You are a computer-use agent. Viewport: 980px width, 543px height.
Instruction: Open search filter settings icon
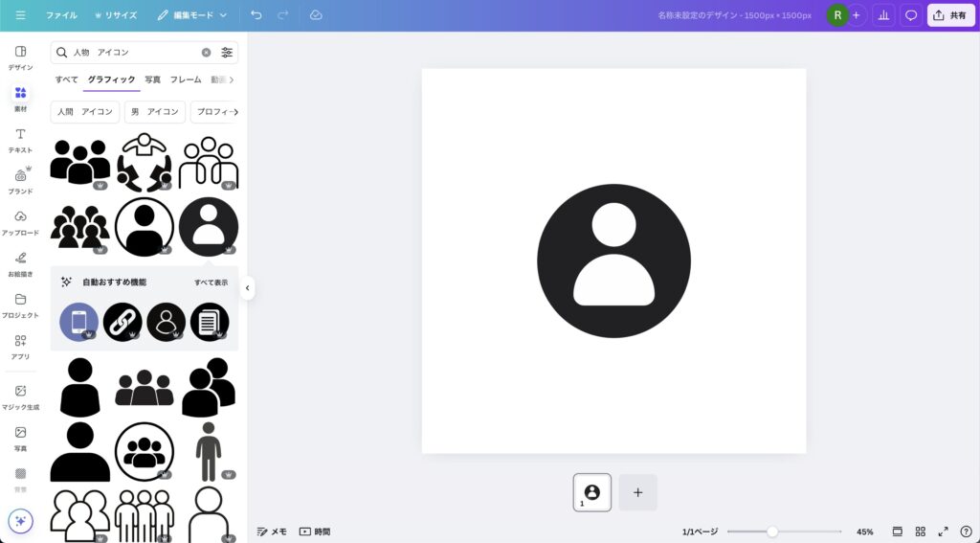click(x=227, y=53)
